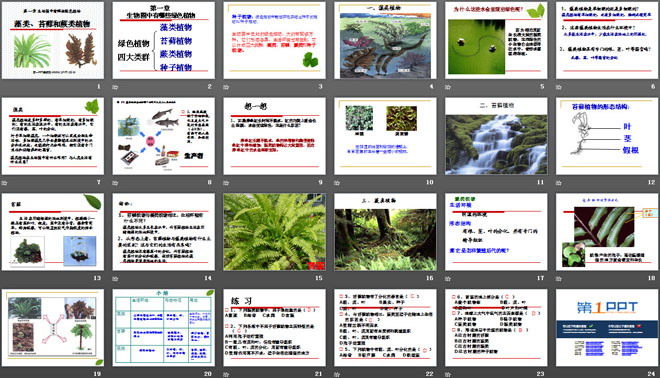Viewport: 660px width, 378px height.
Task: Select slide 24 第1PPT ending slide
Action: (607, 327)
